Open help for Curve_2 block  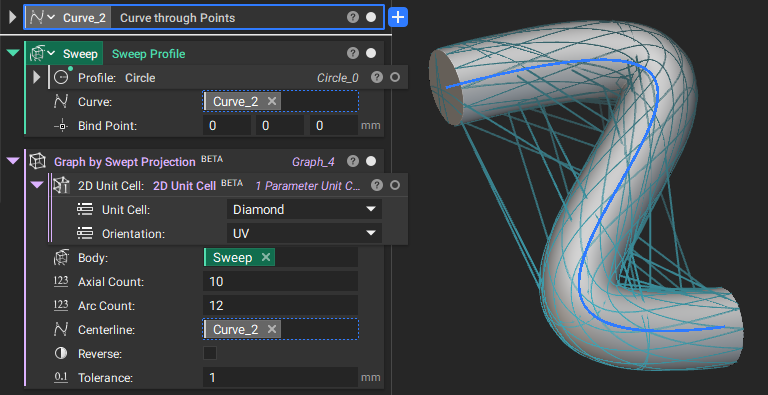(x=353, y=17)
